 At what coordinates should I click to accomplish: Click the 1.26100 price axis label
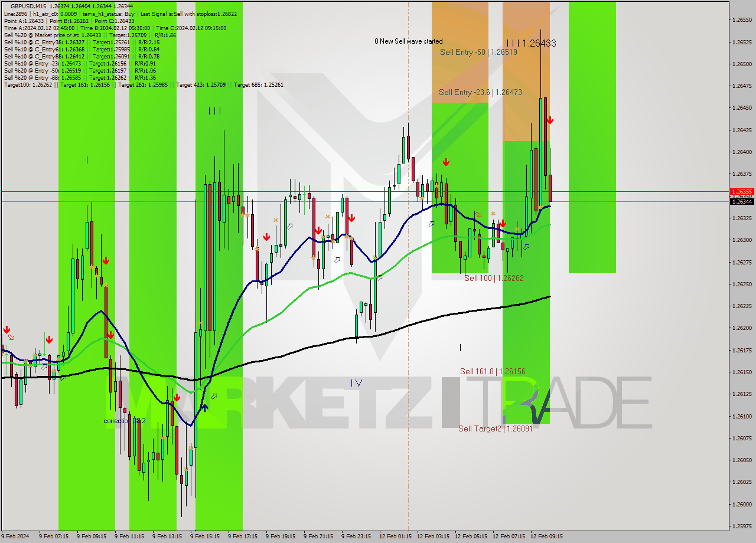[741, 417]
